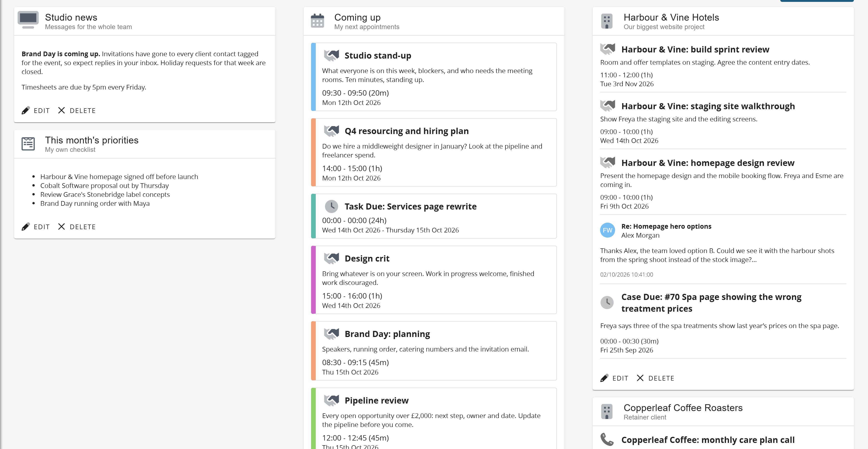Click 'Cobalt Software proposal out by Thursday' item
The height and width of the screenshot is (449, 868).
[x=104, y=185]
